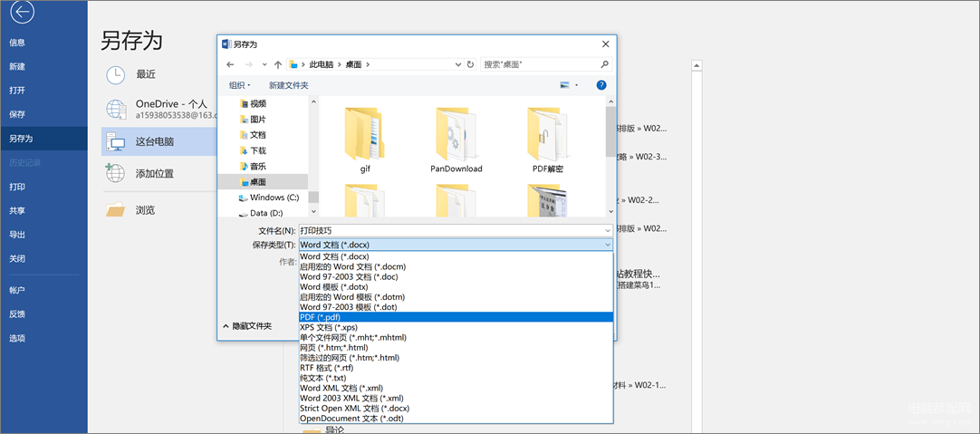
Task: Choose OpenDocument 文本 (*.odt)
Action: coord(456,419)
